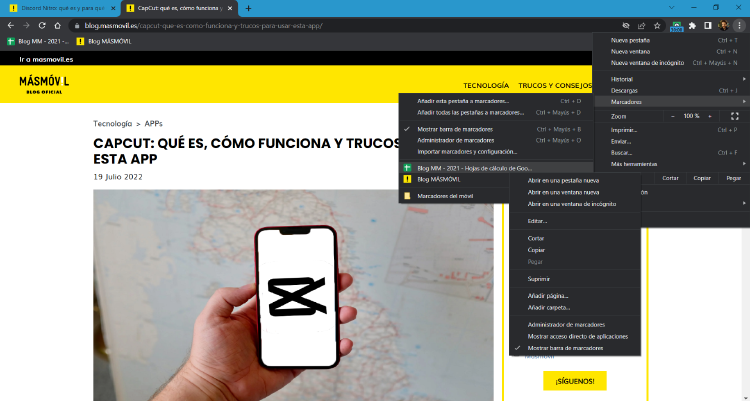Choose 'Suprimir' from the context menu
Image resolution: width=750 pixels, height=401 pixels.
click(x=539, y=279)
